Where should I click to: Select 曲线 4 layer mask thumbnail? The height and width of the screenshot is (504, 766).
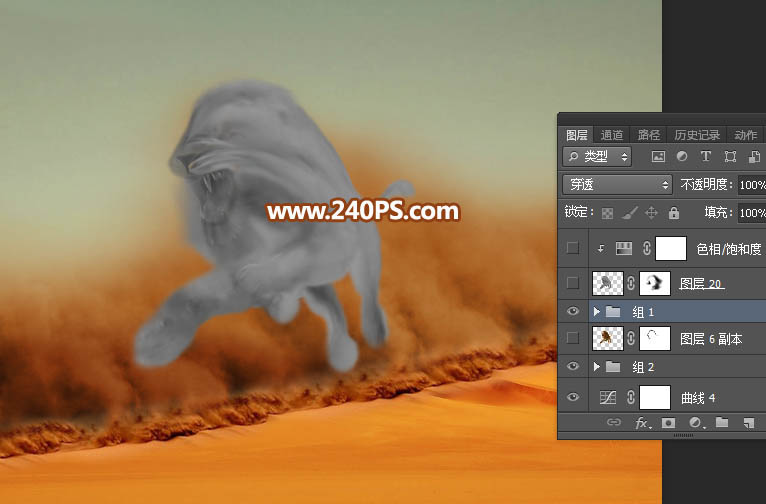click(x=655, y=397)
